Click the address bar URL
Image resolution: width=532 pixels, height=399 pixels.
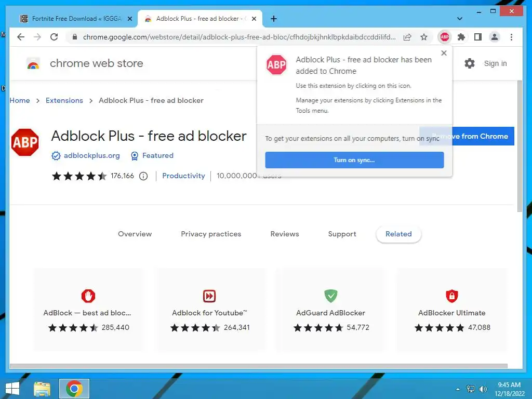tap(239, 37)
